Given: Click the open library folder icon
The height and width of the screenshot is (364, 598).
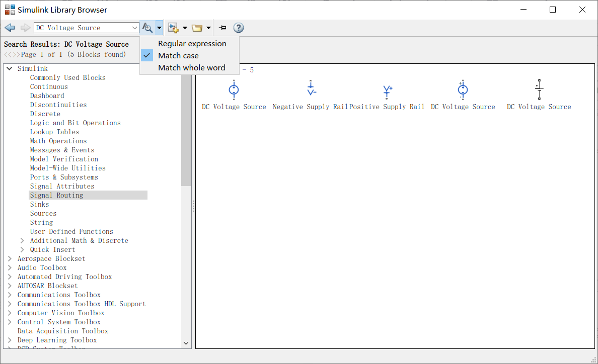Looking at the screenshot, I should point(197,28).
